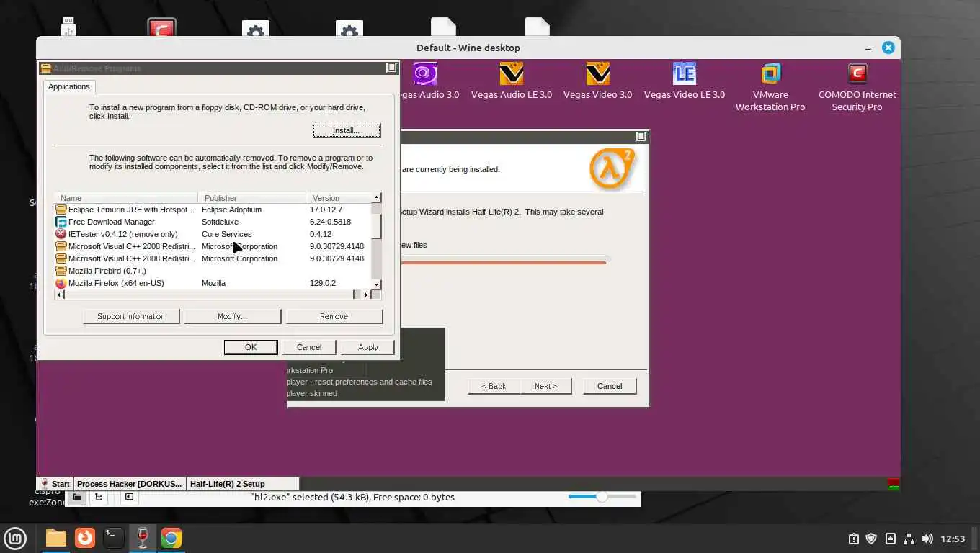Select Mozilla Firefox (x64 en-US) row
The height and width of the screenshot is (553, 980).
213,283
